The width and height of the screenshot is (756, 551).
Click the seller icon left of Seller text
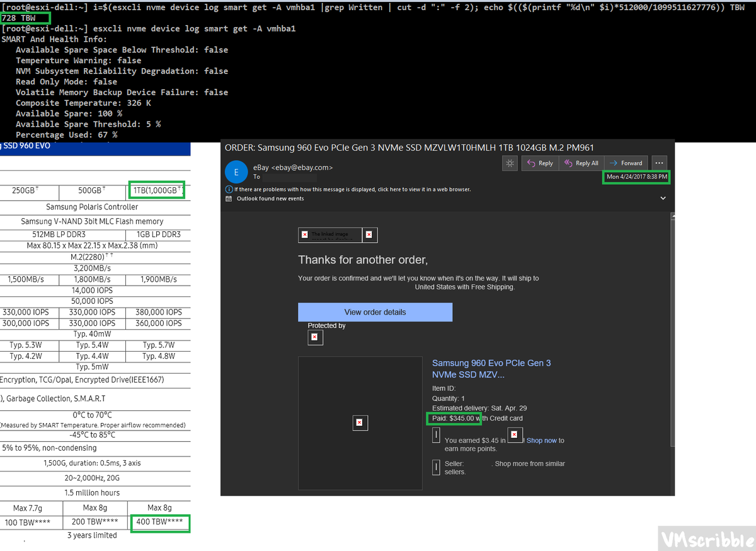(x=436, y=467)
